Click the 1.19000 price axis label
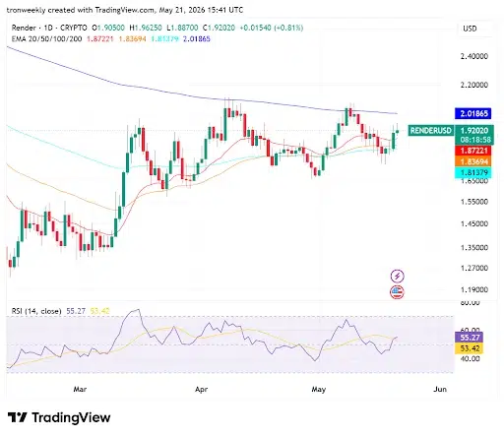504x437 pixels. pos(474,290)
